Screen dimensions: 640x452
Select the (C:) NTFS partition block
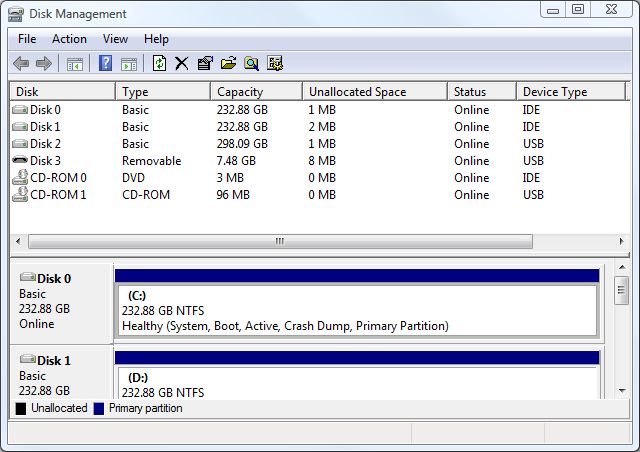point(356,310)
